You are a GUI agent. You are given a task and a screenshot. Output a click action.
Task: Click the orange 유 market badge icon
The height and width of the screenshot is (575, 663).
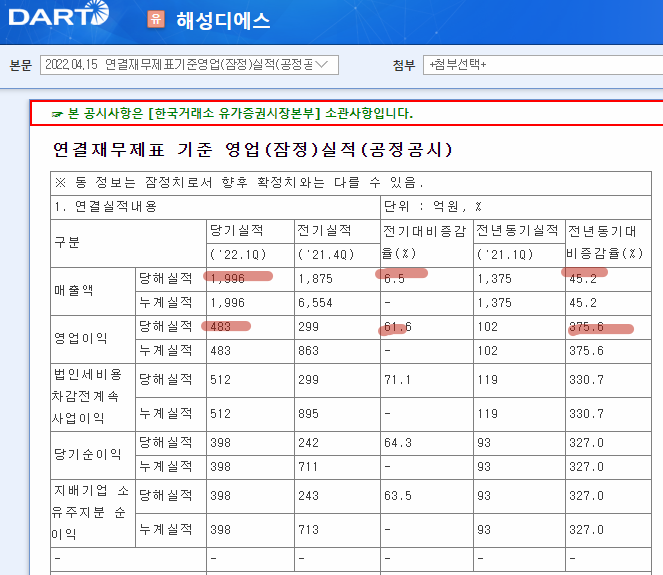(156, 19)
